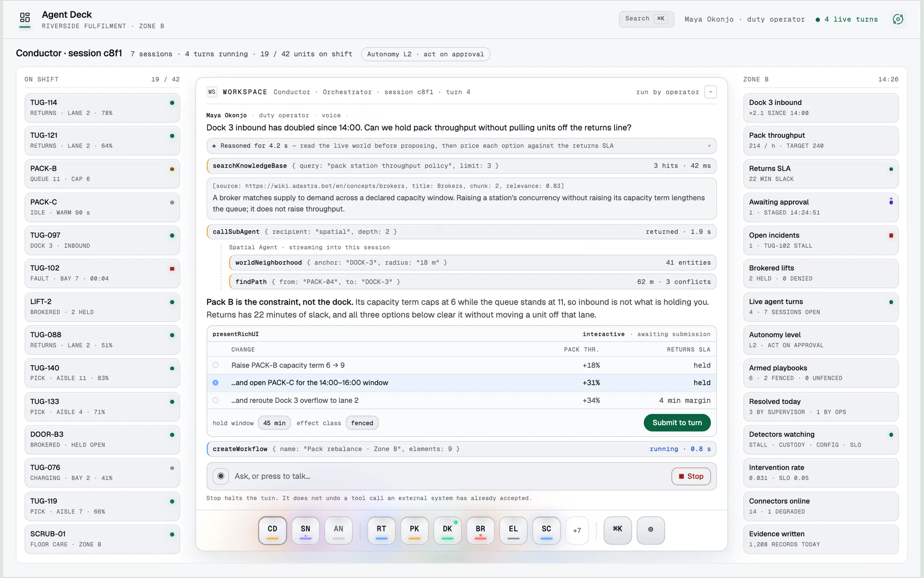
Task: Open the SN agent dock button
Action: click(305, 530)
